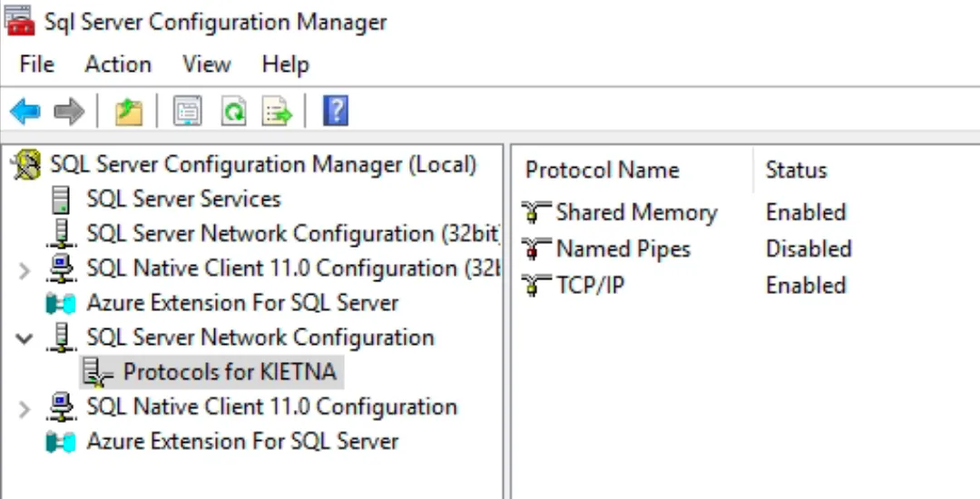Sort by the Status column header
980x499 pixels.
(797, 170)
